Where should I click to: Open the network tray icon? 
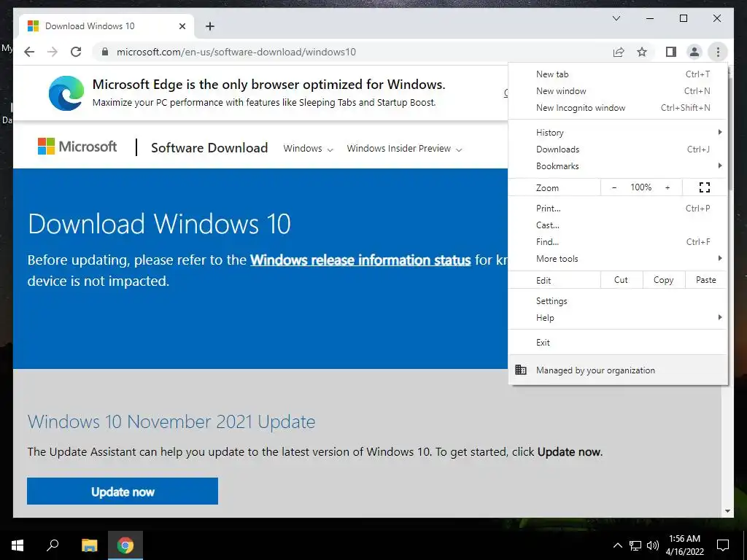pyautogui.click(x=635, y=545)
